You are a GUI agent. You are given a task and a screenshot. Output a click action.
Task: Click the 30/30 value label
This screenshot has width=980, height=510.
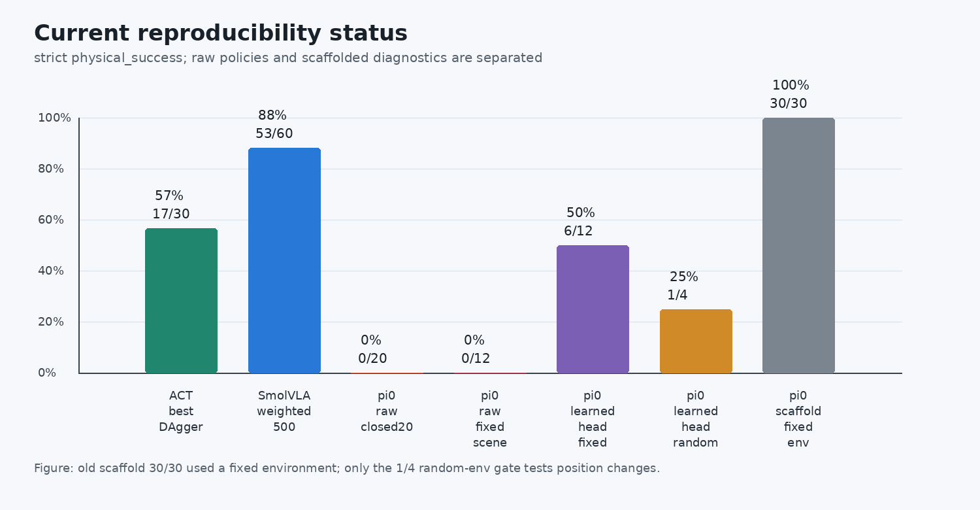click(789, 104)
